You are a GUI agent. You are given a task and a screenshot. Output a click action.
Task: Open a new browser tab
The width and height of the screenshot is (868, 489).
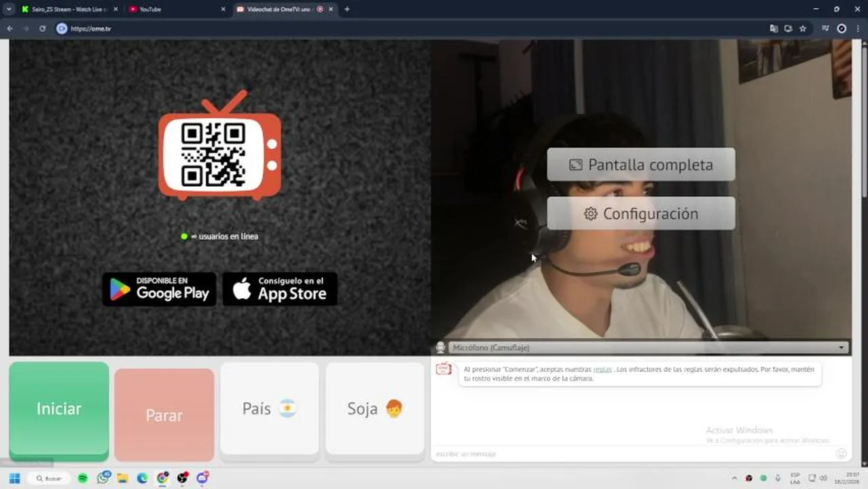(x=347, y=9)
